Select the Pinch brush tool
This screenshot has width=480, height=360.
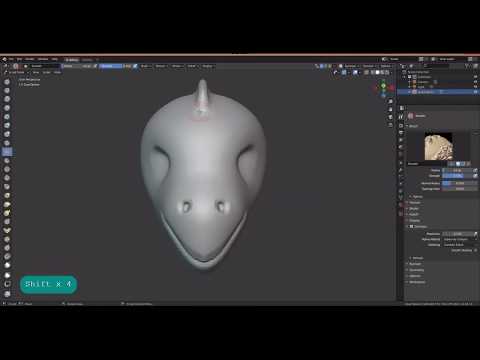click(7, 204)
